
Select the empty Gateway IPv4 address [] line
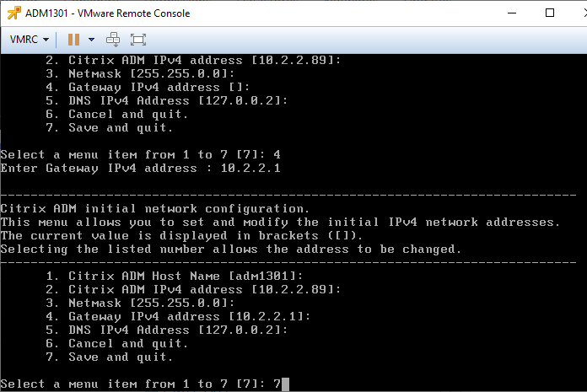tap(148, 87)
